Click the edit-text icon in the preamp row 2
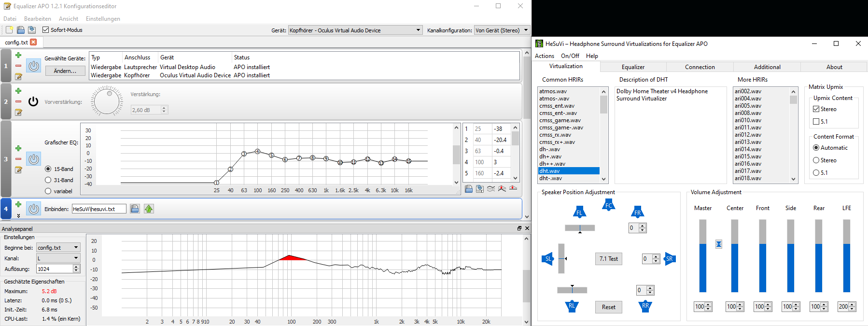This screenshot has width=868, height=326. click(18, 112)
